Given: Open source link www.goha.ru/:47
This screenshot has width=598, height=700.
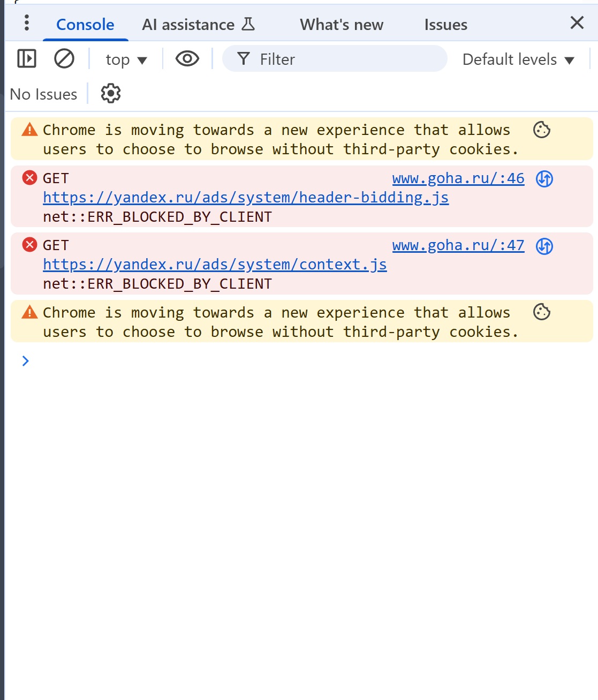Looking at the screenshot, I should coord(458,245).
